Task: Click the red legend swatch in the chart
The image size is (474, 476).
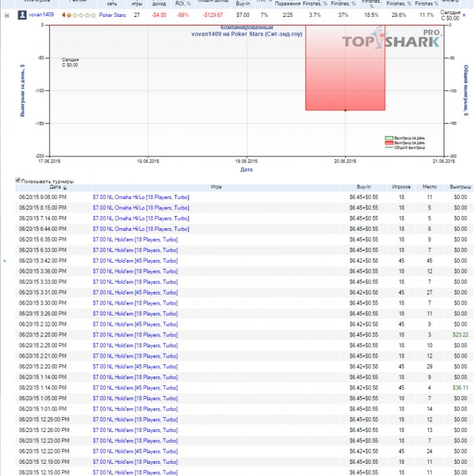Action: (389, 143)
